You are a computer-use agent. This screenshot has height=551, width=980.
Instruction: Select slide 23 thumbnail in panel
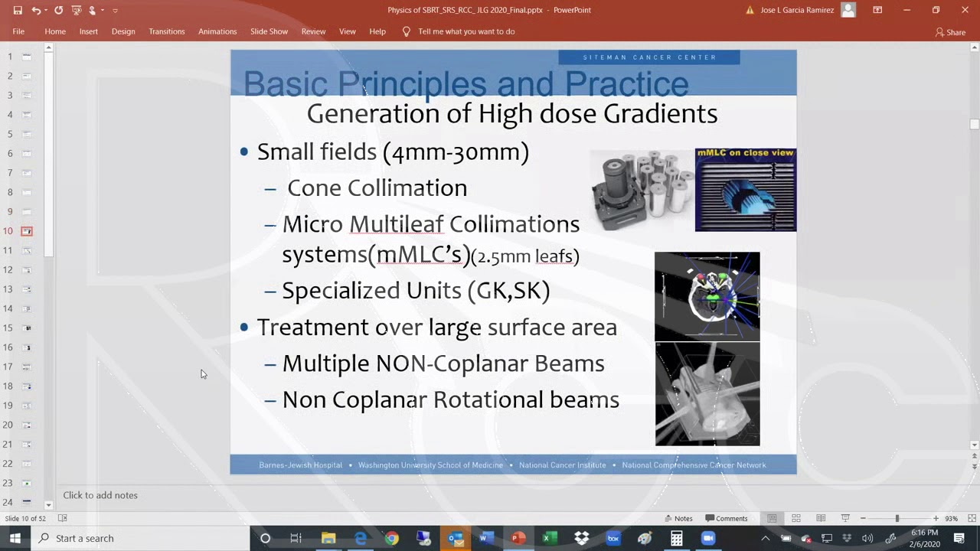point(27,483)
